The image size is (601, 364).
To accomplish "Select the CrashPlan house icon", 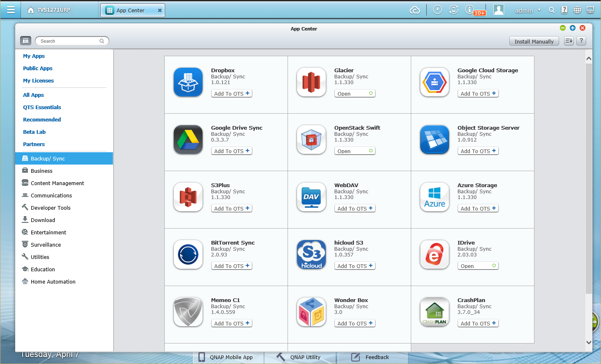I will point(435,312).
